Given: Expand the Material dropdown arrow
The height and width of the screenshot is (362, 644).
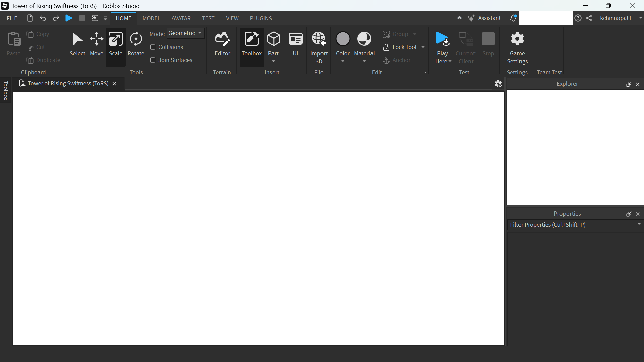Looking at the screenshot, I should 364,61.
